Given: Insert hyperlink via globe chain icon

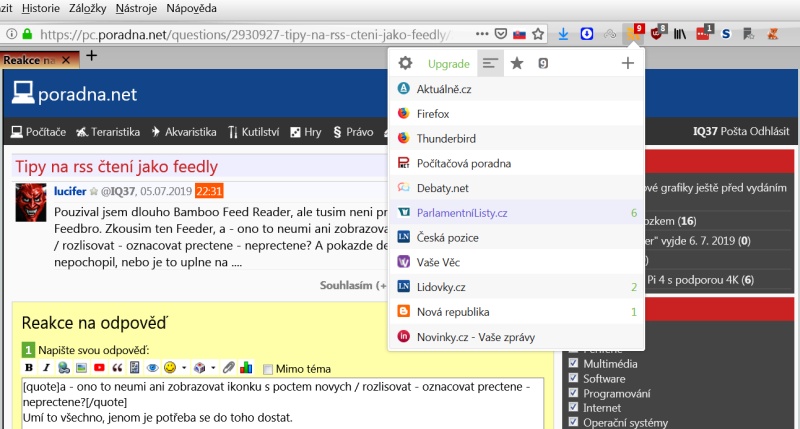Looking at the screenshot, I should coord(64,367).
